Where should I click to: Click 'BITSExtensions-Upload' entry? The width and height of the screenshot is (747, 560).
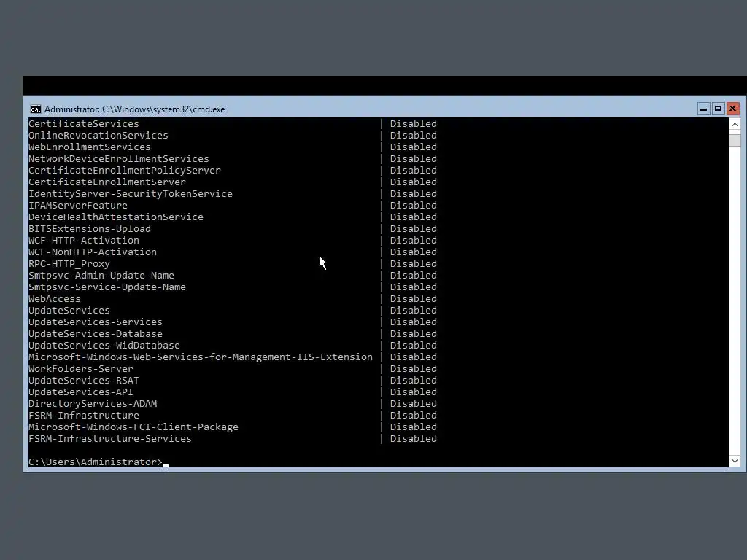pyautogui.click(x=90, y=228)
